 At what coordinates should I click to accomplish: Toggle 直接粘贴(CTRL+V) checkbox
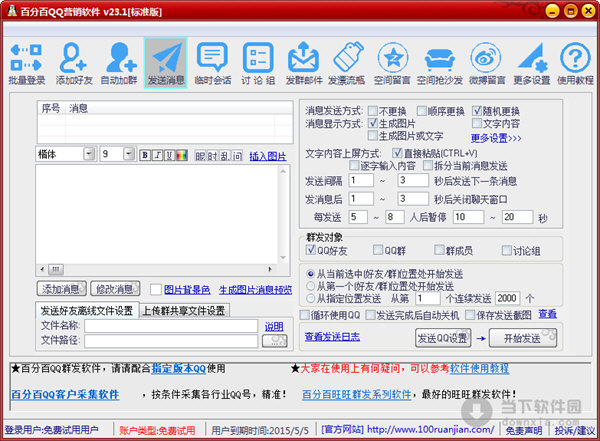(397, 153)
